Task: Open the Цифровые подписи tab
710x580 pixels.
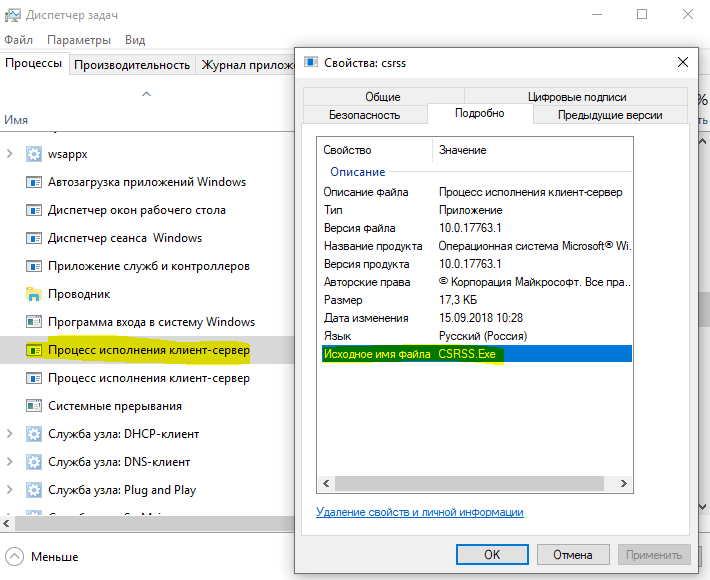Action: [576, 96]
